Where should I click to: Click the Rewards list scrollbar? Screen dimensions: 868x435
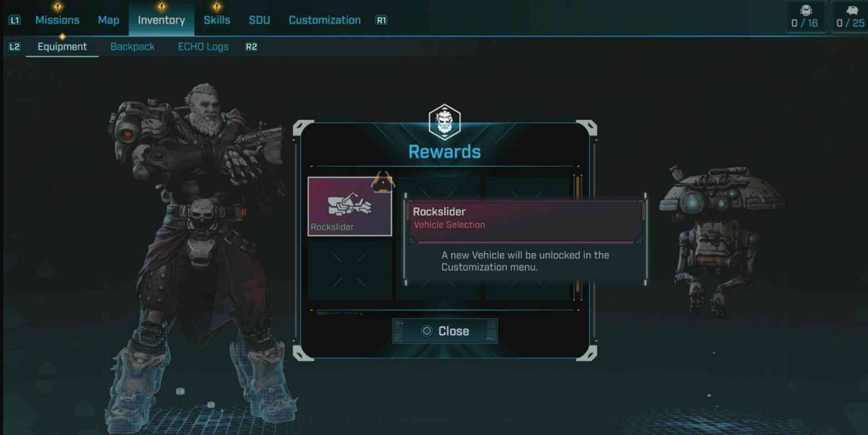click(x=577, y=238)
